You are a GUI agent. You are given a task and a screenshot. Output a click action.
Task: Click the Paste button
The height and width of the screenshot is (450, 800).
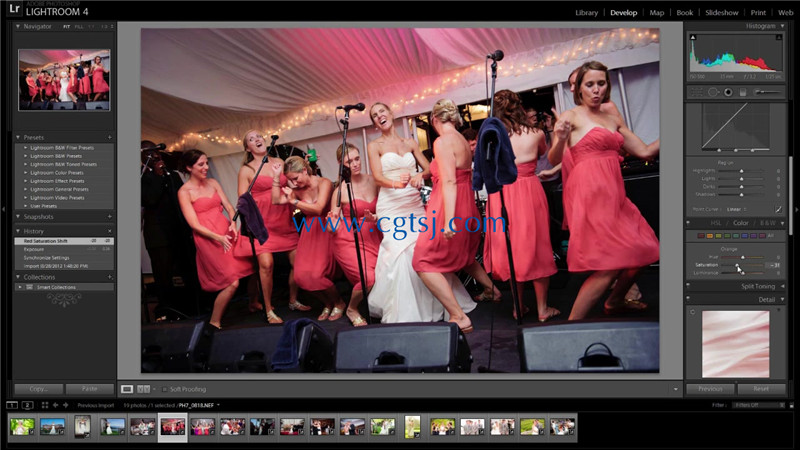(90, 389)
